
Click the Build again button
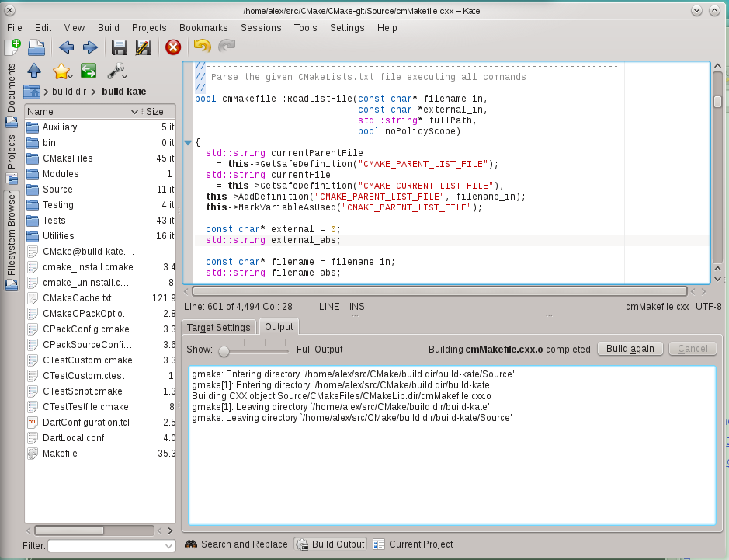(630, 349)
